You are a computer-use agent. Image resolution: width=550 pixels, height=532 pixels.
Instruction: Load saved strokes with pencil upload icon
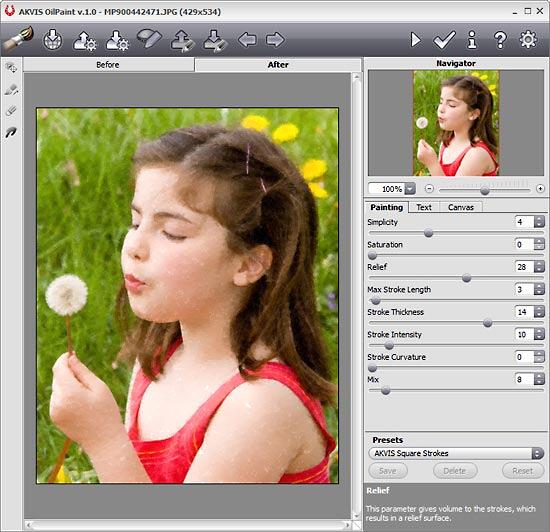182,41
